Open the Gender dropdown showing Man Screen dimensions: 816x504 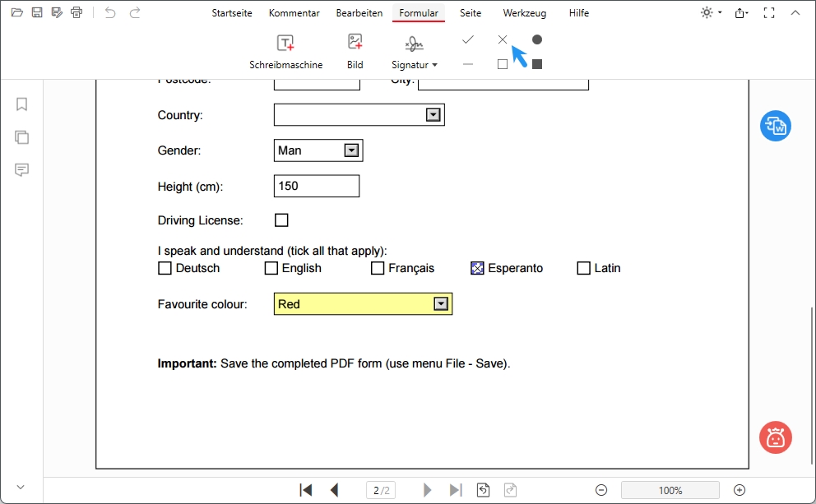pos(351,150)
